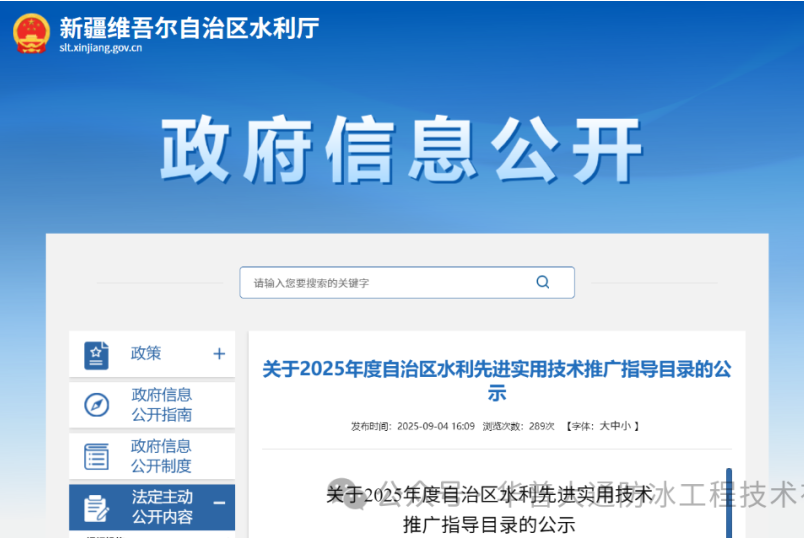Click the edit-document icon for 法定主动公开内容
The height and width of the screenshot is (544, 804).
97,507
